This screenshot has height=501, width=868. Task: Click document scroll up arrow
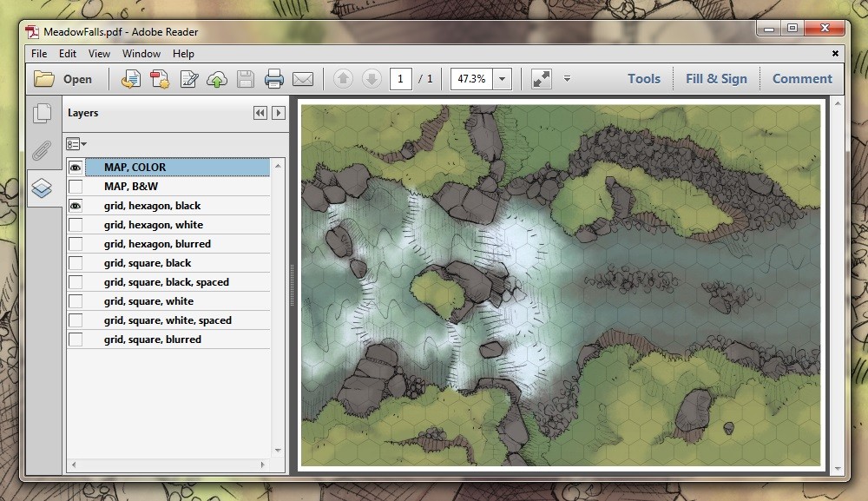pyautogui.click(x=838, y=103)
